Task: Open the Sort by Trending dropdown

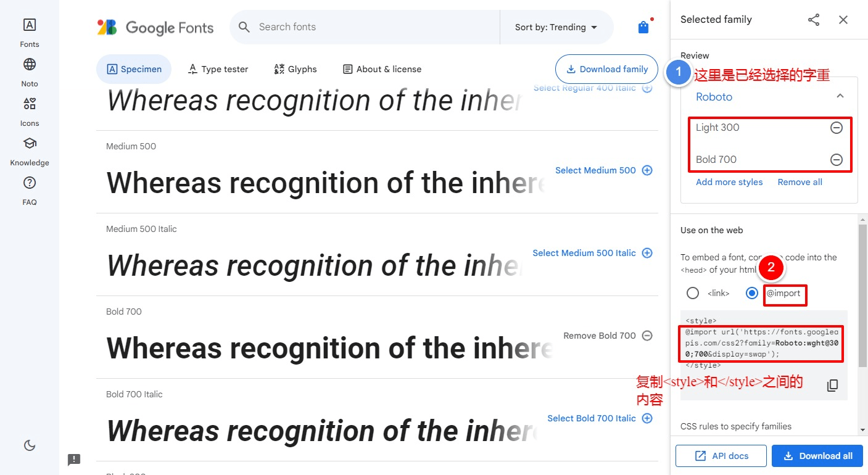Action: tap(556, 27)
